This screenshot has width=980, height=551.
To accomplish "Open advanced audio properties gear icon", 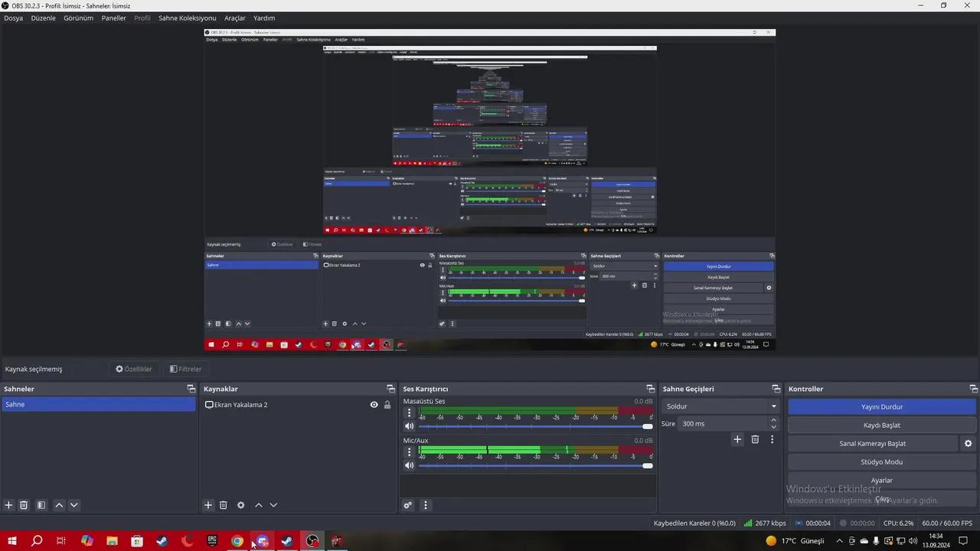I will coord(408,505).
